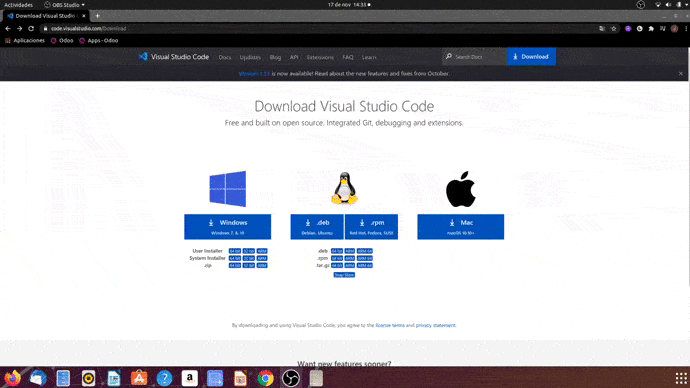Open the Version link in the banner
Screen dimensions: 690x388
pyautogui.click(x=254, y=73)
